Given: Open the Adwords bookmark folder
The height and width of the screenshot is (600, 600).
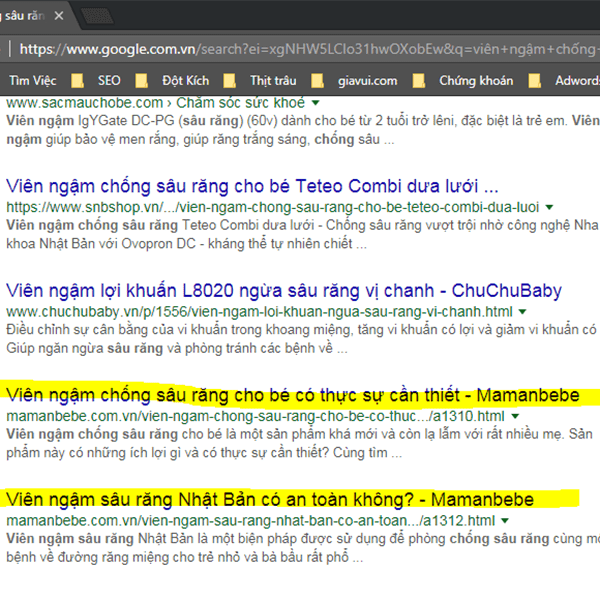Looking at the screenshot, I should click(x=564, y=80).
